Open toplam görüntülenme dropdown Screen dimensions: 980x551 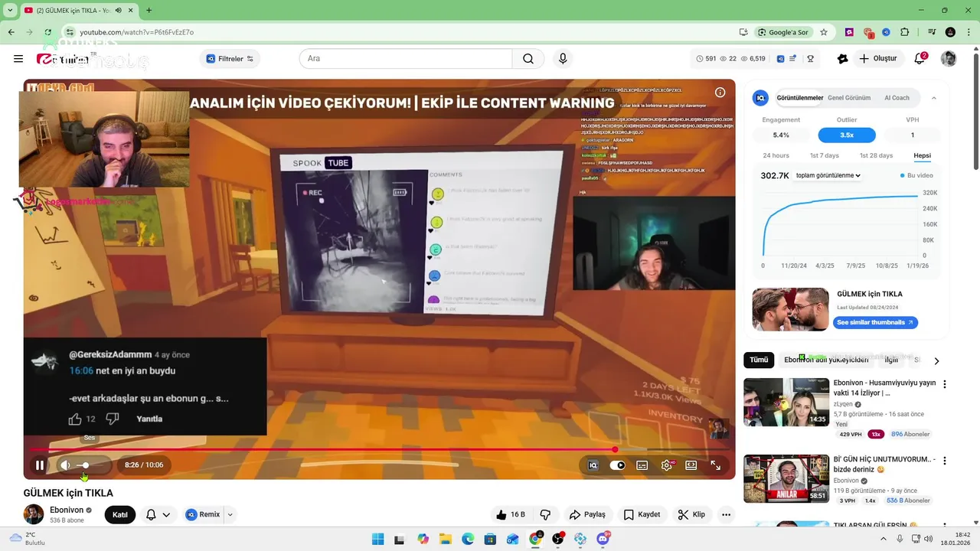coord(828,175)
